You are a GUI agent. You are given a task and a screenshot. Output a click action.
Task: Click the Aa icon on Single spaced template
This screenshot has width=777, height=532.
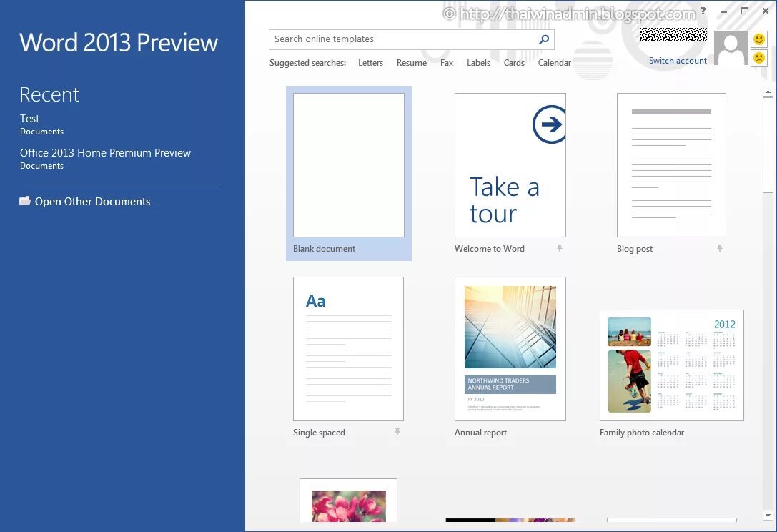click(315, 301)
